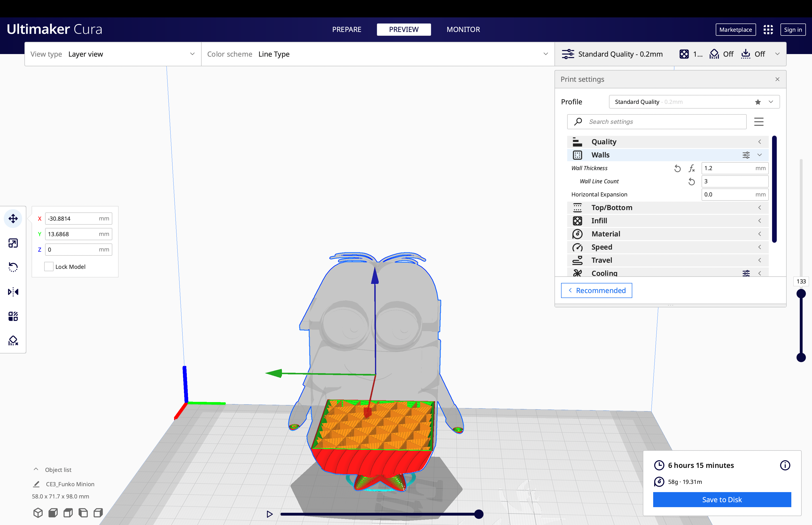Click the X position input field
812x525 pixels.
coord(78,219)
